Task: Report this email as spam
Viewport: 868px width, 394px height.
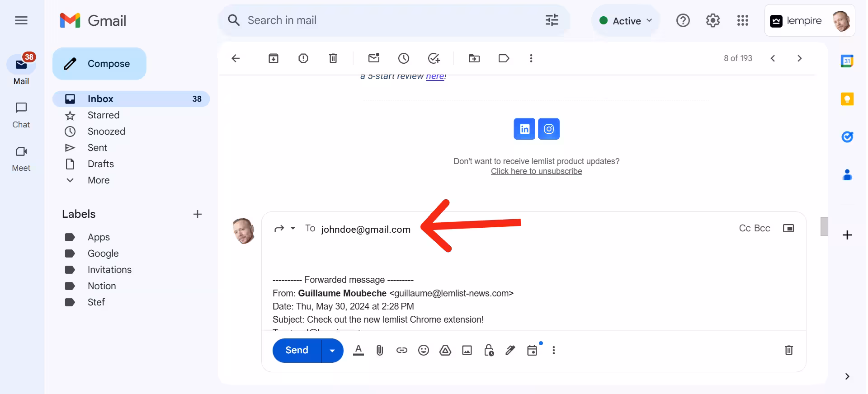Action: coord(303,58)
